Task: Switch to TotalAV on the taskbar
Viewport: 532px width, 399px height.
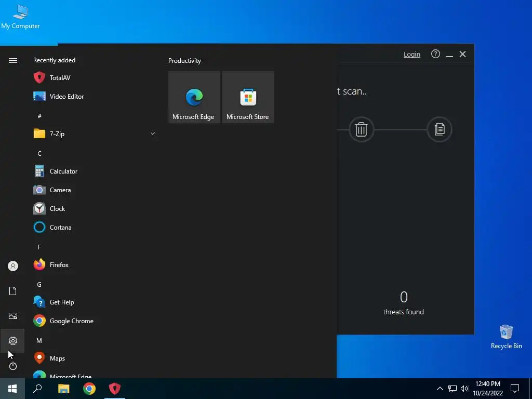Action: pyautogui.click(x=115, y=389)
